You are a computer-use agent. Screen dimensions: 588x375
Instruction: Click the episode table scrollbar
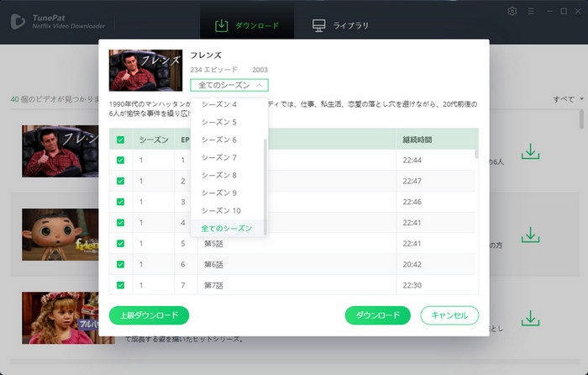[476, 154]
